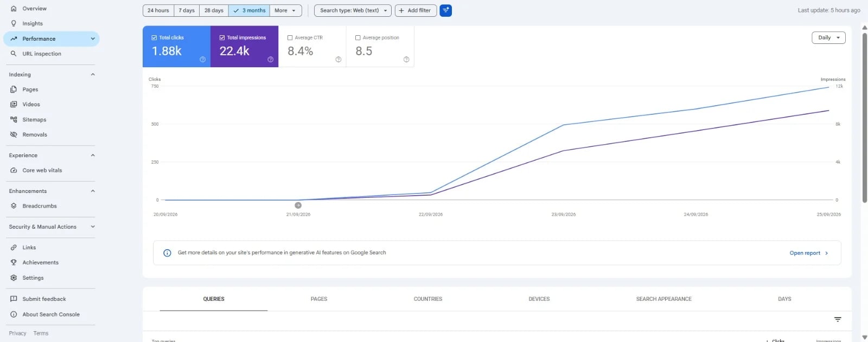Click the Links icon in sidebar
This screenshot has width=868, height=342.
(14, 247)
